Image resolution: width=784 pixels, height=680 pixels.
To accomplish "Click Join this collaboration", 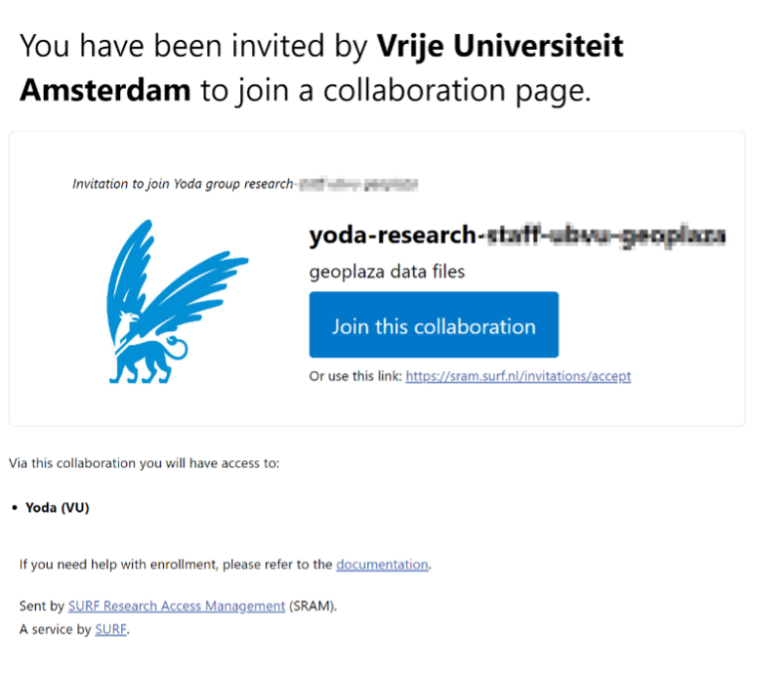I will coord(433,323).
